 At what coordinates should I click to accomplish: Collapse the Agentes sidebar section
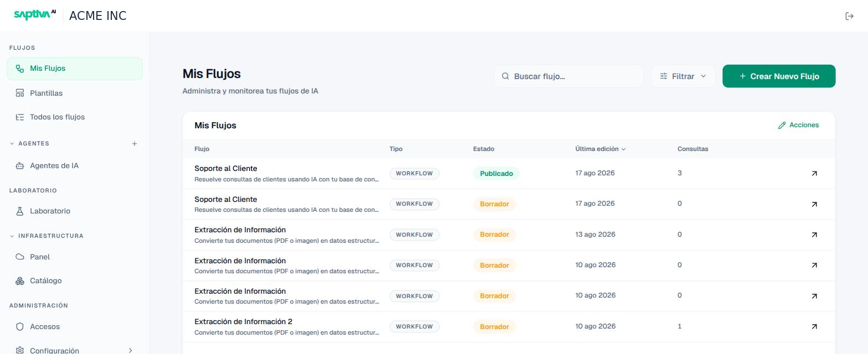coord(12,144)
